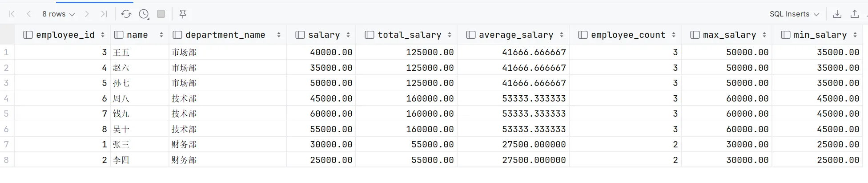Click the name cell 李四
Screen dimensions: 868x183
click(x=140, y=160)
